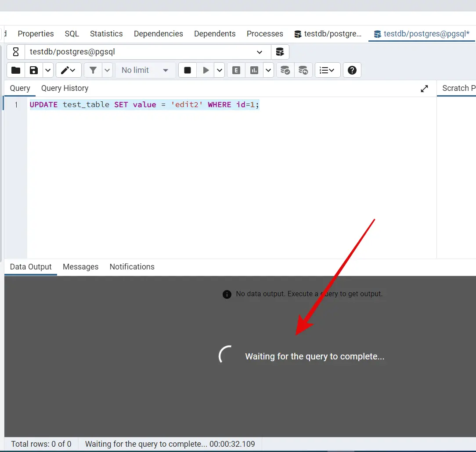Click the Commit transaction icon

[285, 70]
